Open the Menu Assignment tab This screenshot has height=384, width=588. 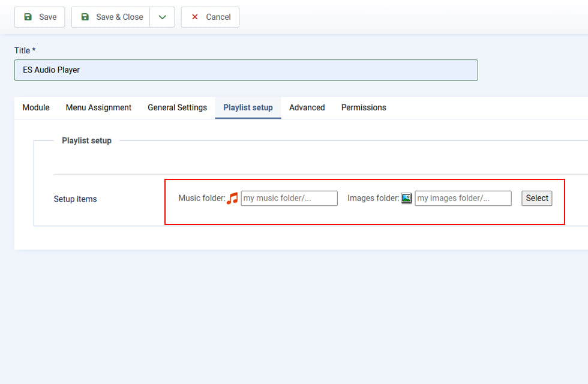(x=98, y=108)
